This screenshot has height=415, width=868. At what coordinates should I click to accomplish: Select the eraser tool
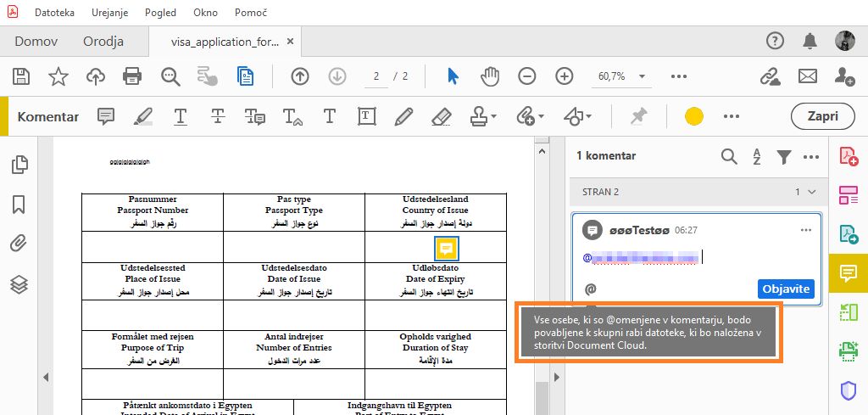(441, 116)
